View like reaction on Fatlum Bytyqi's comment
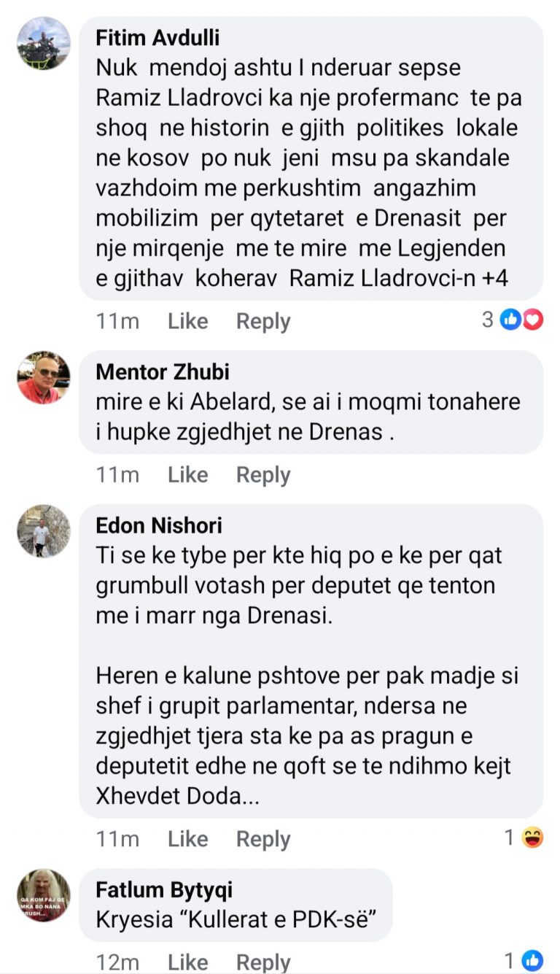The image size is (560, 974). [533, 960]
